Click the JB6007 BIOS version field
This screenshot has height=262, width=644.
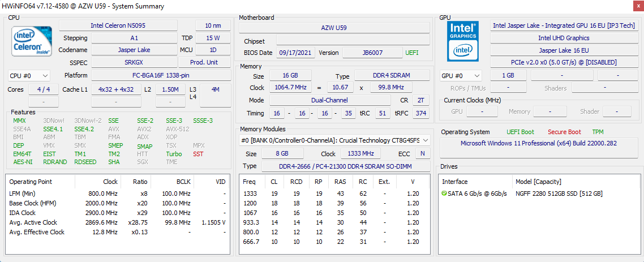(372, 53)
